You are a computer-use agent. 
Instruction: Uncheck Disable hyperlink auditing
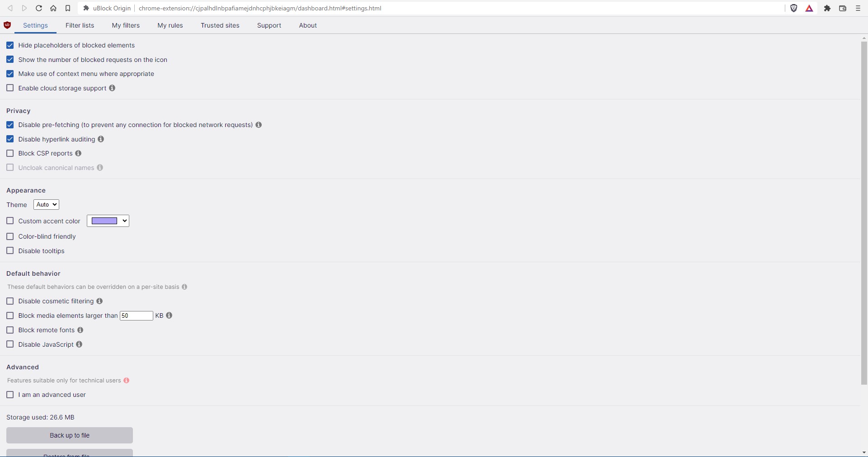click(10, 139)
